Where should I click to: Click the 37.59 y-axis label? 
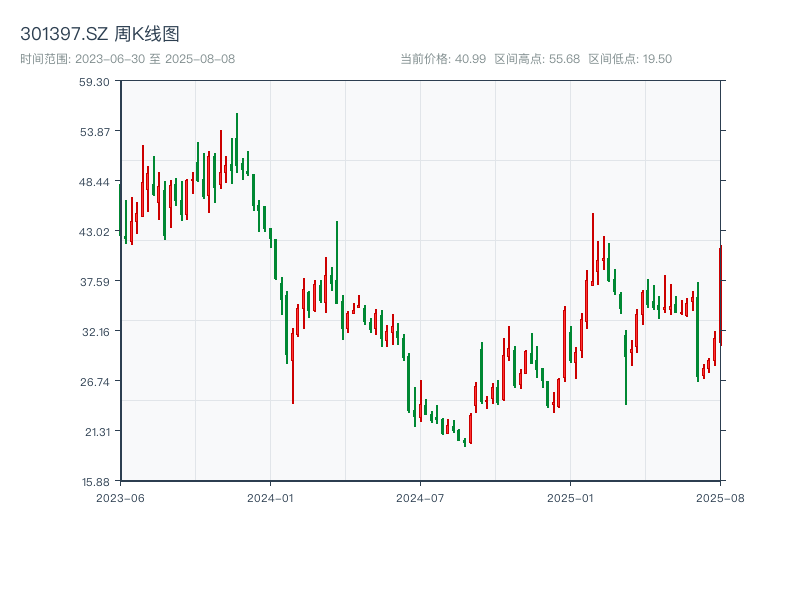click(95, 282)
